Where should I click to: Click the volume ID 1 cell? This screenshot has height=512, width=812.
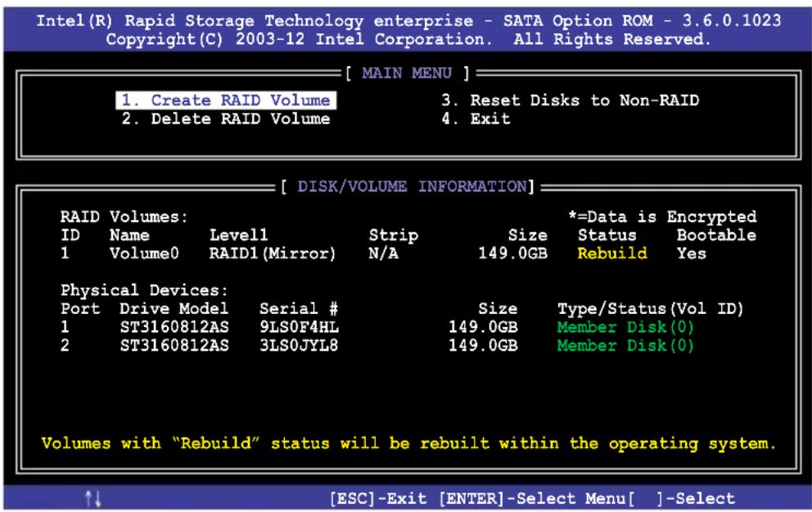pos(65,254)
